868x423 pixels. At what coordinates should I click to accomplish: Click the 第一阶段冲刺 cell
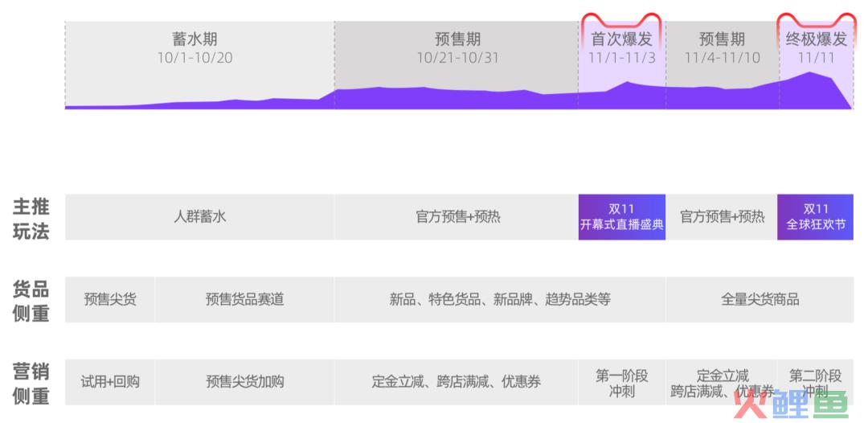[621, 382]
